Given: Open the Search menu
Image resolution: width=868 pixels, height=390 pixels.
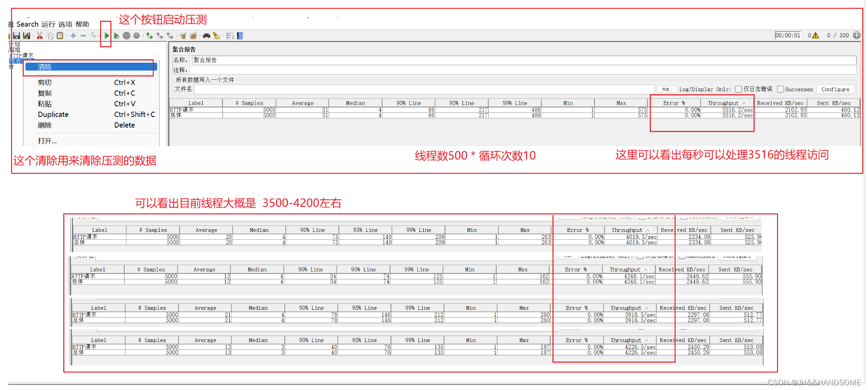Looking at the screenshot, I should point(27,24).
